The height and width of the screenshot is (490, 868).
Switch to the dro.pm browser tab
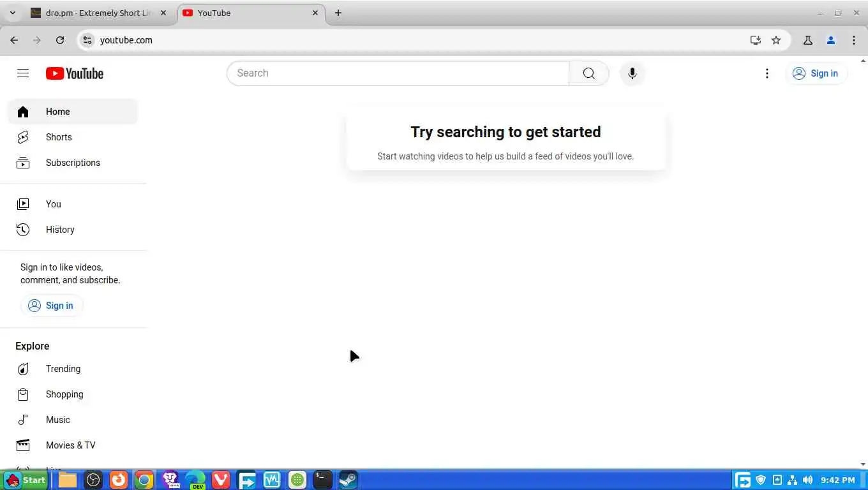pos(99,13)
